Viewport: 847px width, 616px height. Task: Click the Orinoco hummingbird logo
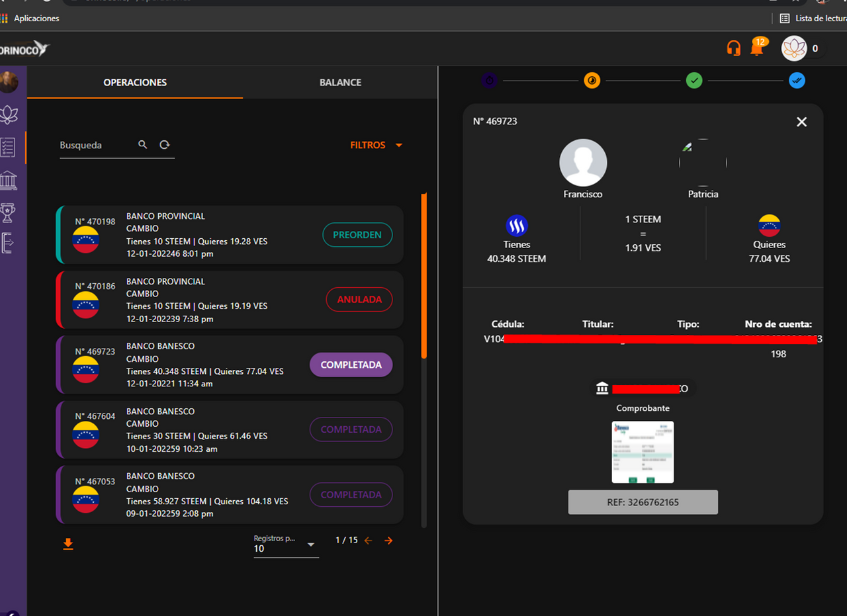25,48
